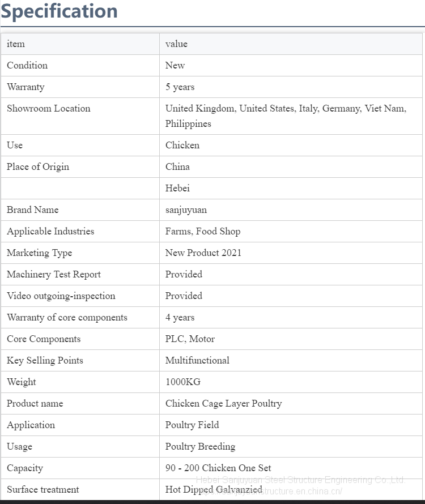
Task: Click the '90 - 200 Chicken One Set' value
Action: tap(218, 468)
